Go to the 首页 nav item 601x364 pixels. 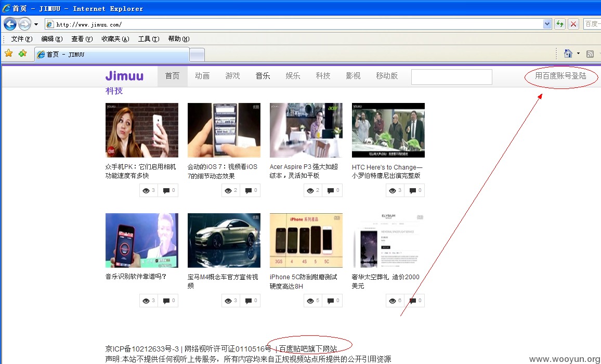pos(173,76)
